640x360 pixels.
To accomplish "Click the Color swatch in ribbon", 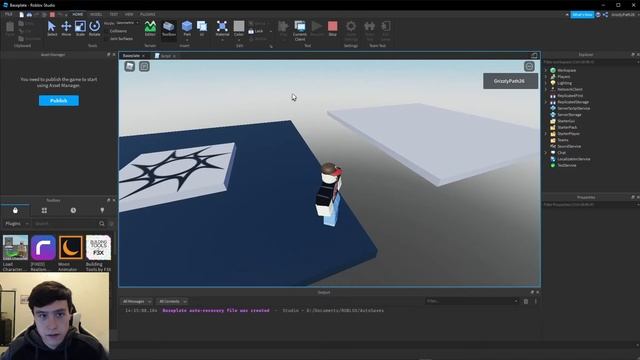I will pyautogui.click(x=239, y=27).
